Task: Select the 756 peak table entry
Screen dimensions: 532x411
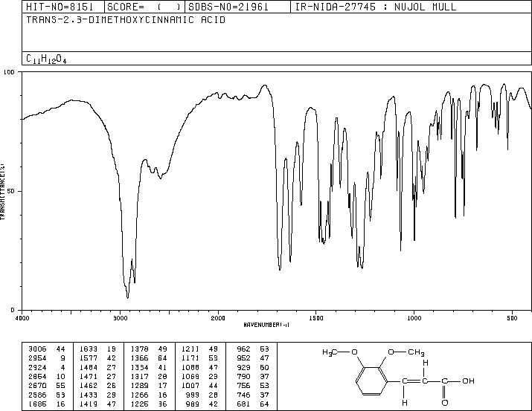Action: [253, 386]
